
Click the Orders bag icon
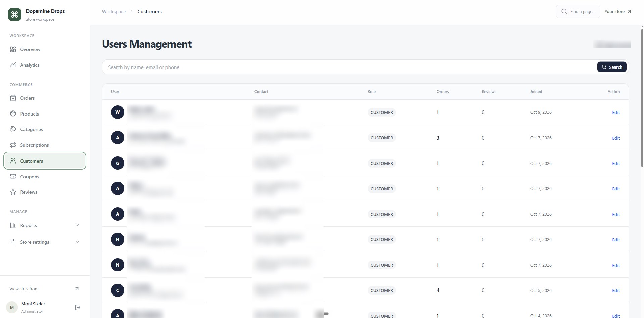point(13,98)
